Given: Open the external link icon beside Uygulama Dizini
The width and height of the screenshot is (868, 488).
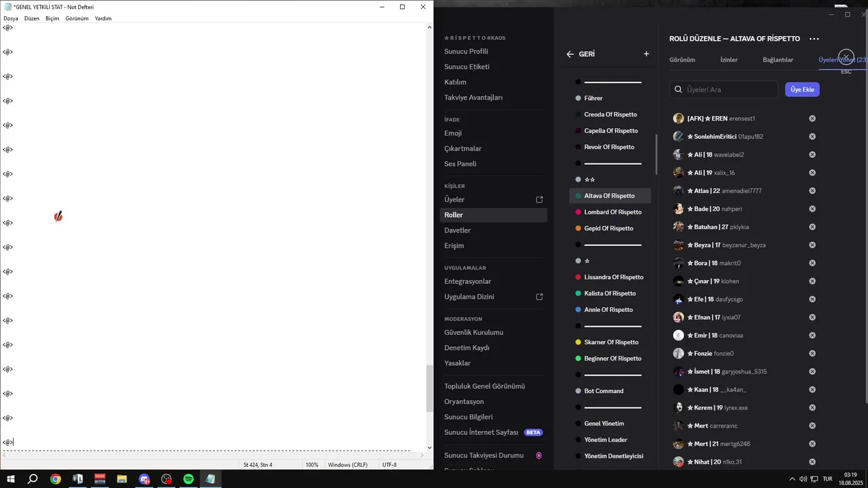Looking at the screenshot, I should pyautogui.click(x=540, y=297).
